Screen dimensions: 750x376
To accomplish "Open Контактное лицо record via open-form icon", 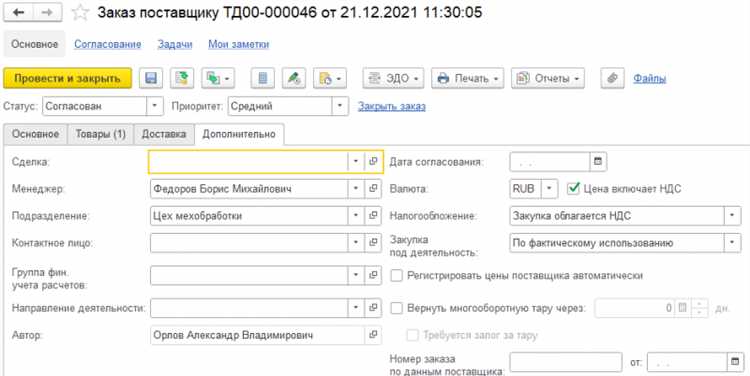I will coord(373,243).
